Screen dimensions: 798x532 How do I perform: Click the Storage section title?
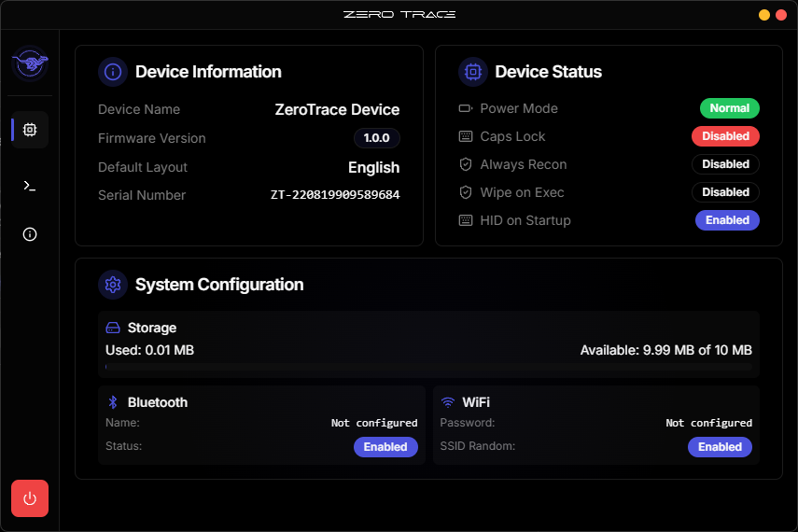pyautogui.click(x=151, y=328)
